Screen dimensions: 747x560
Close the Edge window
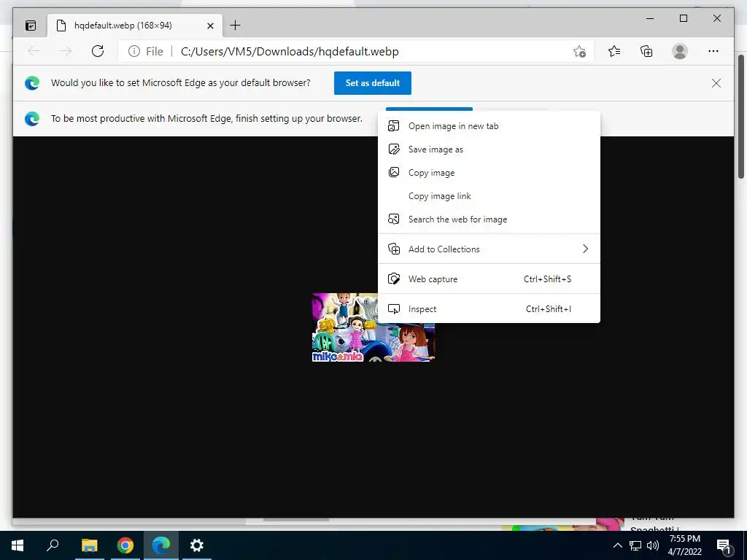click(716, 18)
